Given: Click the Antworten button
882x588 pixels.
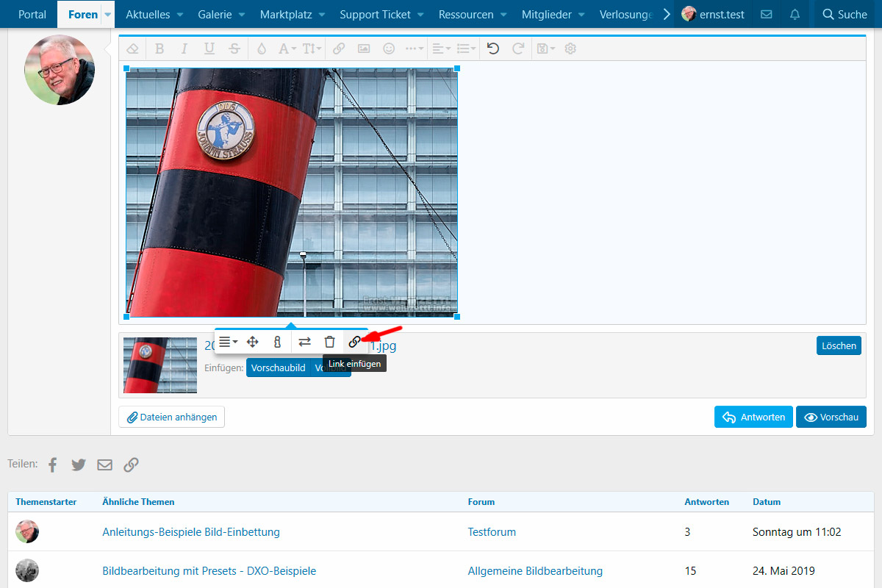Looking at the screenshot, I should (753, 417).
